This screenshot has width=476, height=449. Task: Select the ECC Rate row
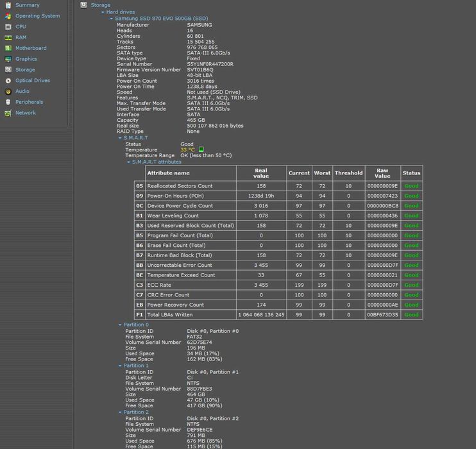click(x=278, y=285)
